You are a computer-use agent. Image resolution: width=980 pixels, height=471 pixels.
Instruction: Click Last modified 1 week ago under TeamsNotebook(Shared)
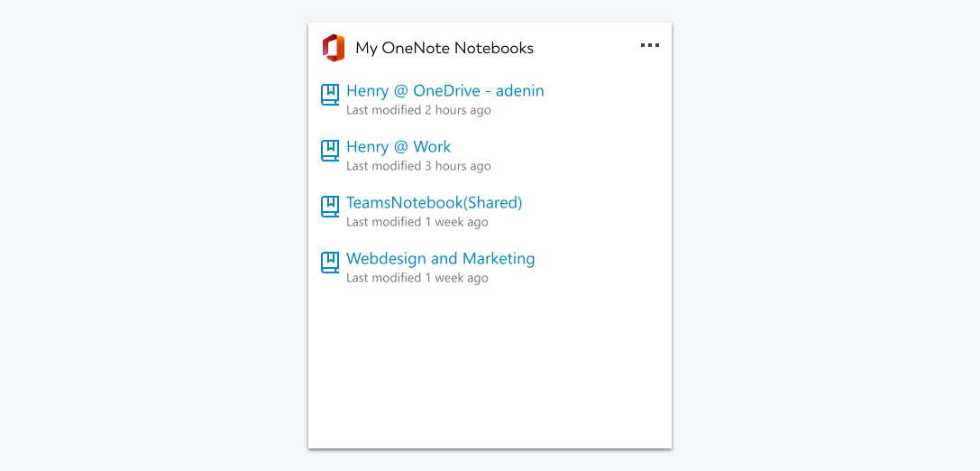pyautogui.click(x=417, y=222)
